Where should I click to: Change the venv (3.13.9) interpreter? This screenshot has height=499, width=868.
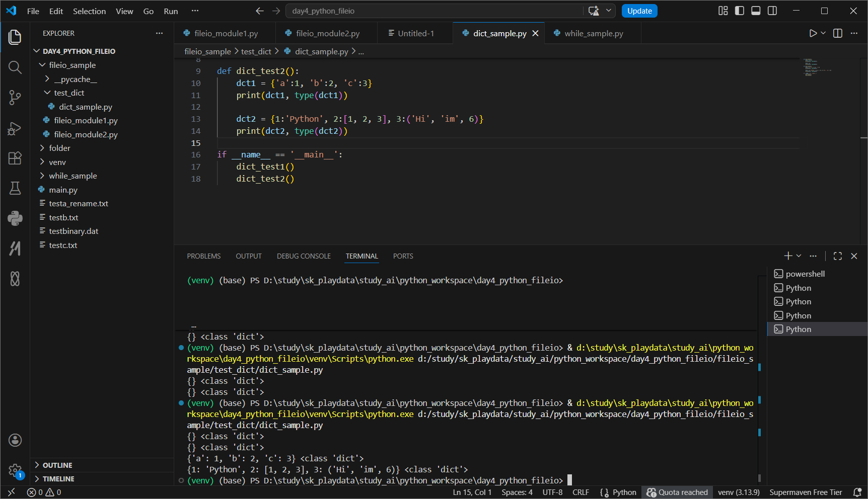coord(739,492)
